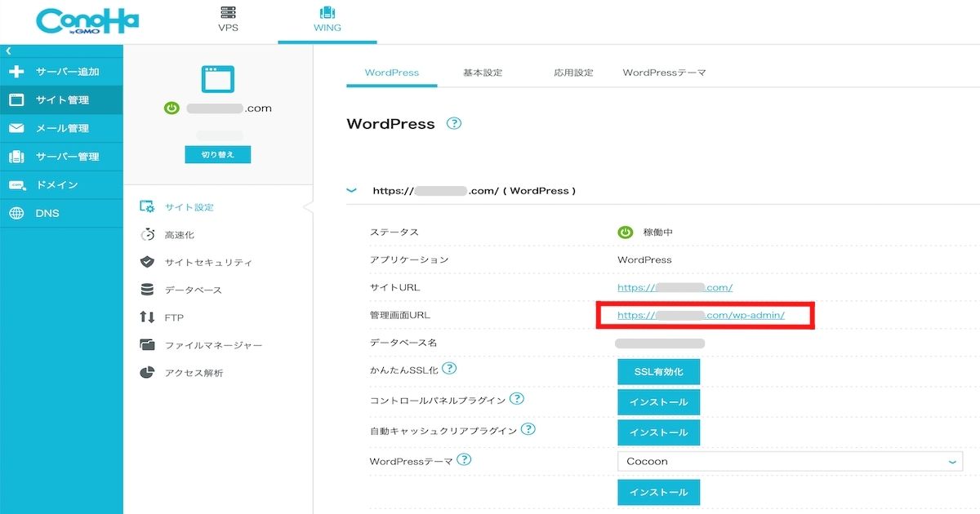This screenshot has height=514, width=980.
Task: Open the サイトURL link
Action: [675, 287]
